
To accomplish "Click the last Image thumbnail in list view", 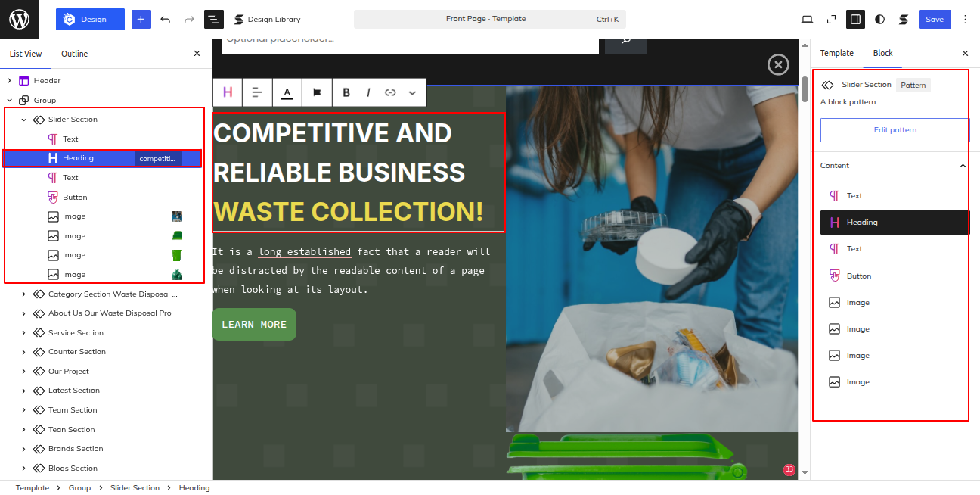I will click(x=177, y=275).
